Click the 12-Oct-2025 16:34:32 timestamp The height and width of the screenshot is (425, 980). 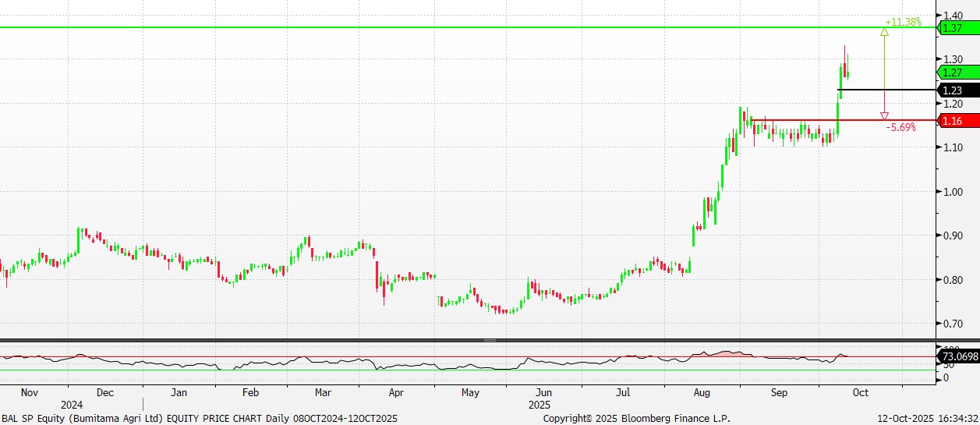(926, 419)
